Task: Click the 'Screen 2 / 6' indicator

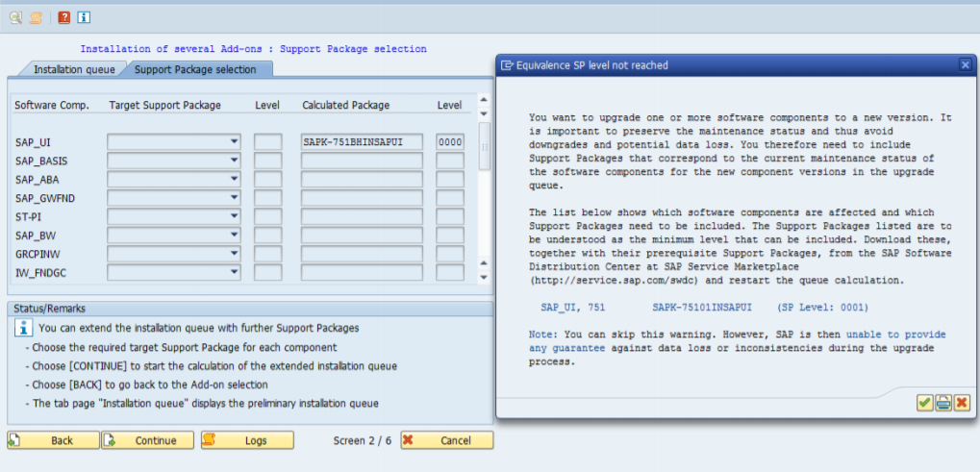Action: 363,441
